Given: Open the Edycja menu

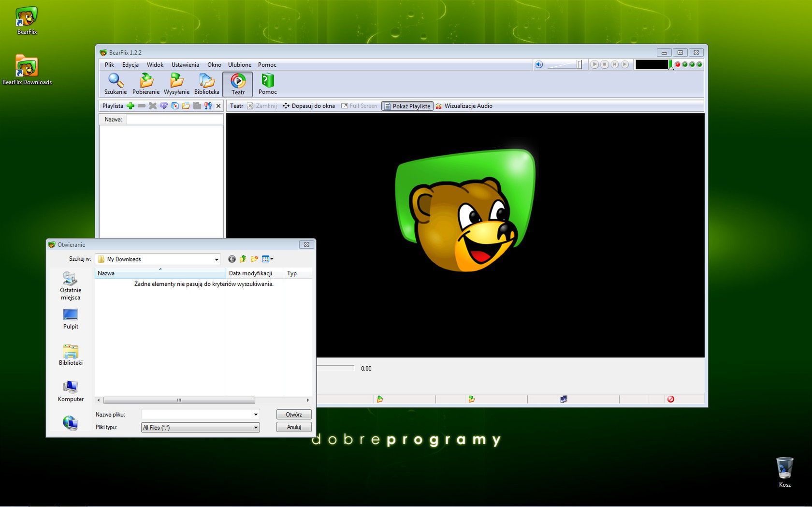Looking at the screenshot, I should 130,65.
